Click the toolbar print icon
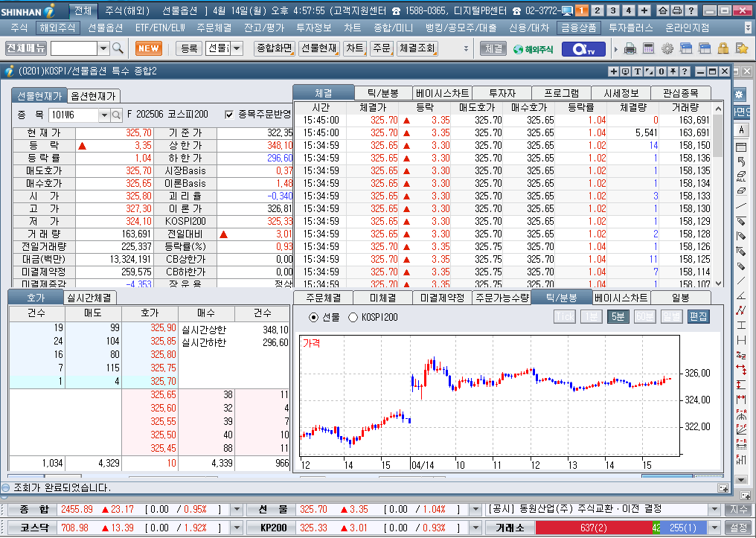The image size is (756, 538). point(630,48)
